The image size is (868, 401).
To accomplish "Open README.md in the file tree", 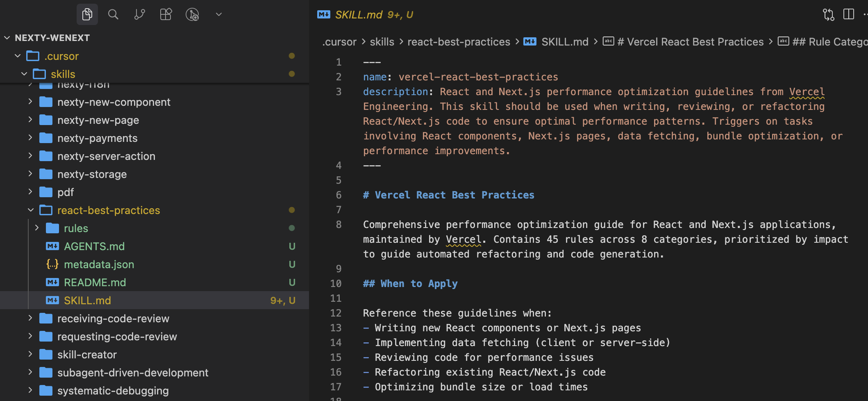I will 95,283.
